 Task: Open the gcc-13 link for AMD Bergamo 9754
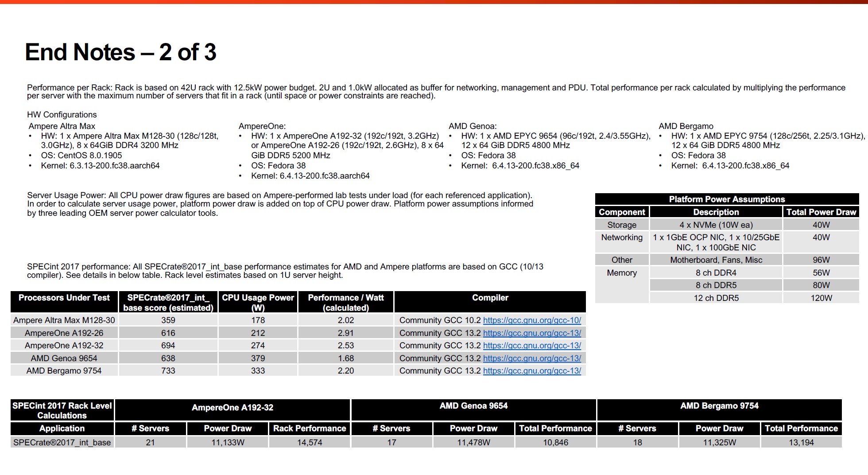coord(532,370)
